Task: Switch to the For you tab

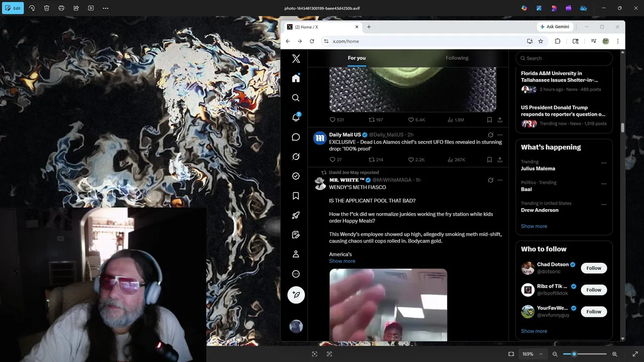Action: 357,58
